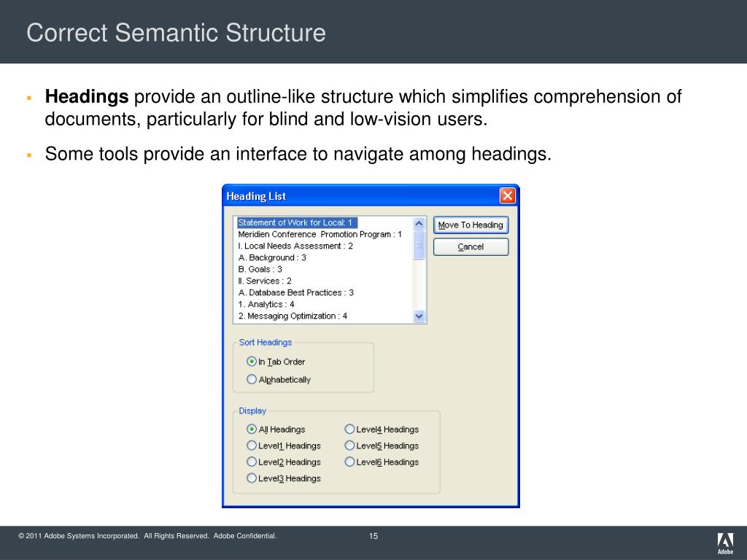Show only Level1 Headings
Viewport: 747px width, 560px height.
[252, 446]
